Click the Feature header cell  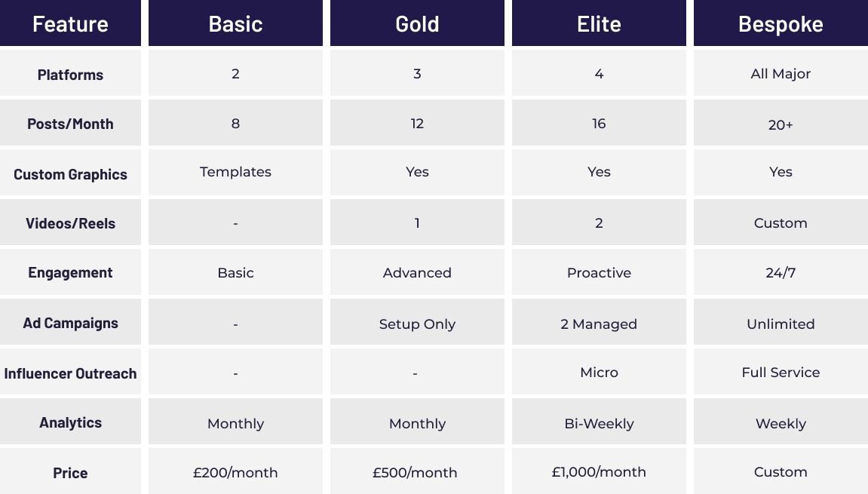(70, 23)
